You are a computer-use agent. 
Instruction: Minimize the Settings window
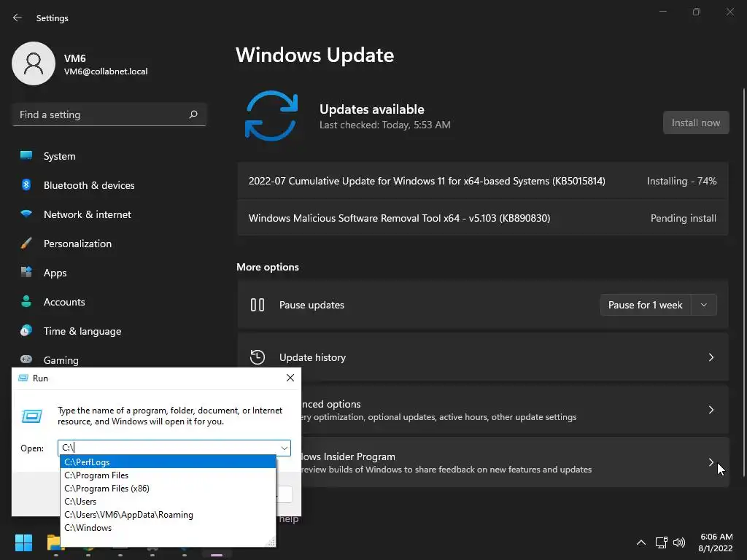pos(662,12)
